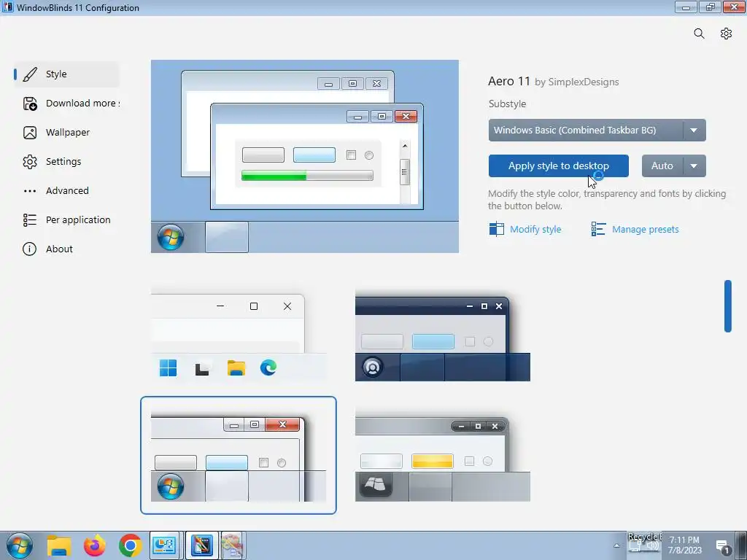Switch to WindowBlinds taskbar icon
Screen dimensions: 747x560
pos(201,545)
